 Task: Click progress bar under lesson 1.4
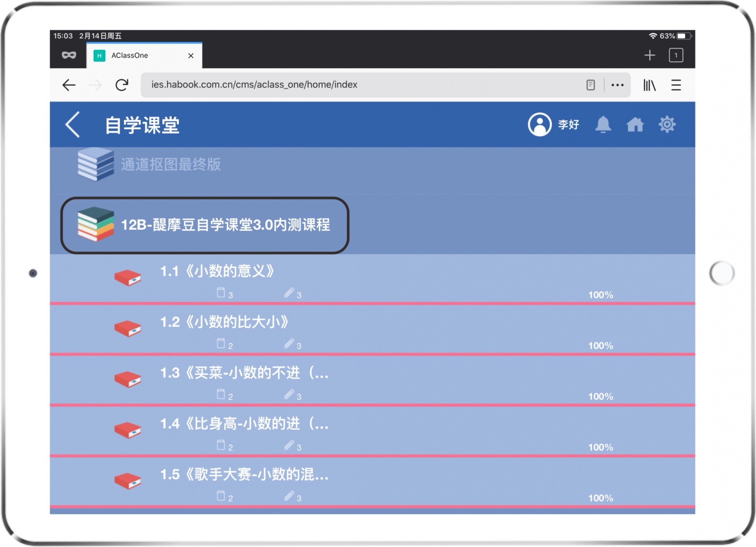point(372,456)
